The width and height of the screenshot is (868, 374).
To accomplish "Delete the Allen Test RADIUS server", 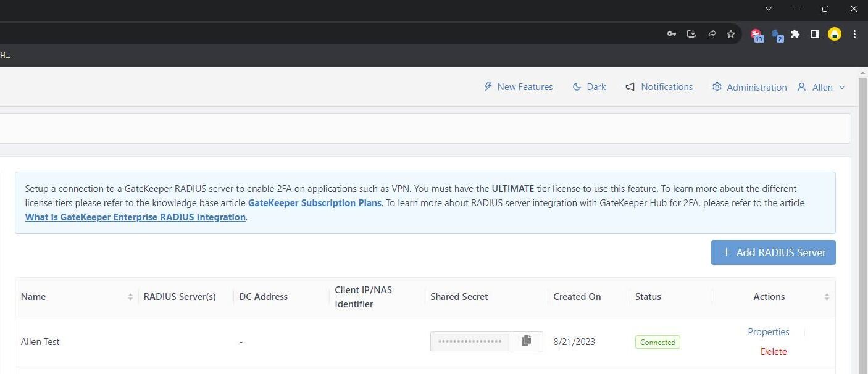I will [x=773, y=352].
